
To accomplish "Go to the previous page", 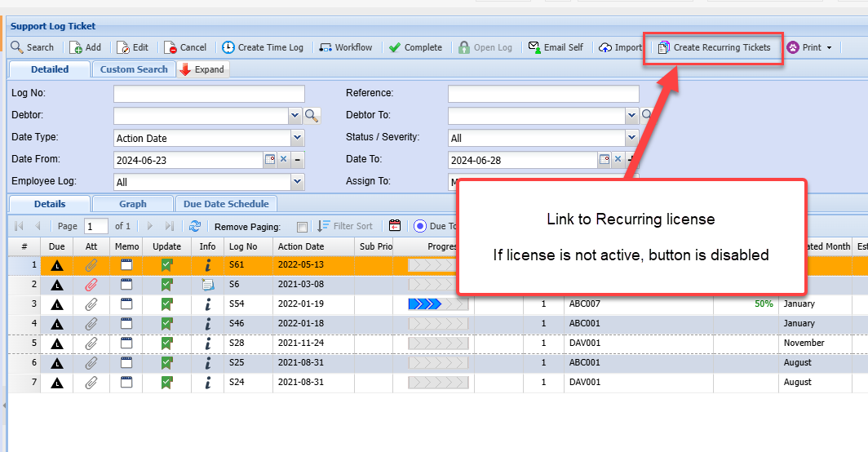I will point(38,226).
